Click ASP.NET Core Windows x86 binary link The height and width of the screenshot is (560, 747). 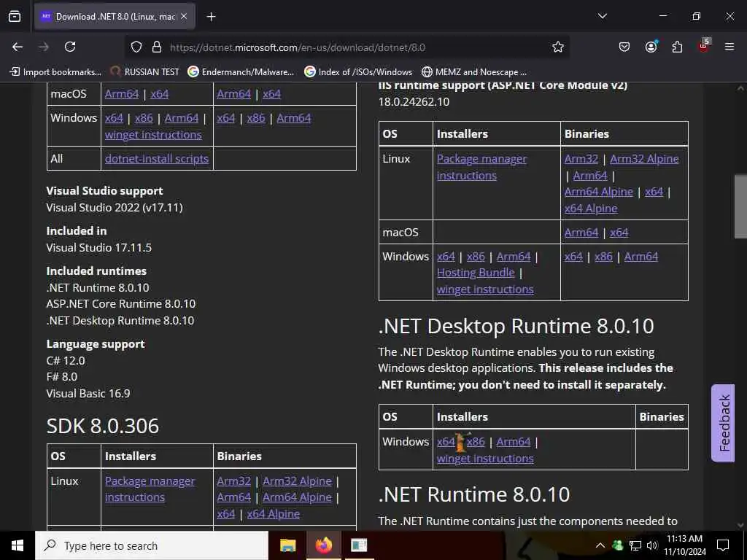[x=603, y=257]
